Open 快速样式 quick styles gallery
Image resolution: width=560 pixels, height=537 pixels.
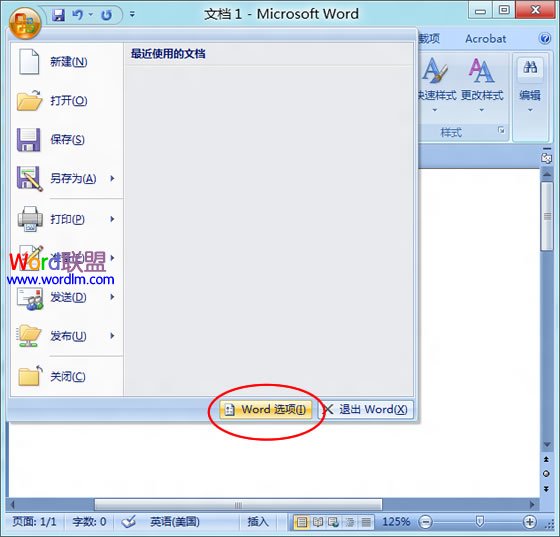point(437,86)
